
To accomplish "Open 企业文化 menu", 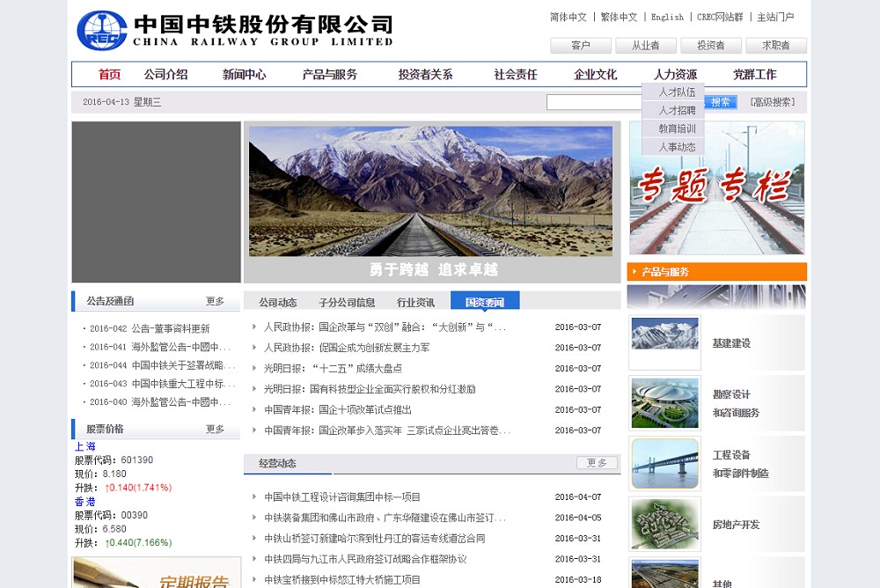I will 596,74.
